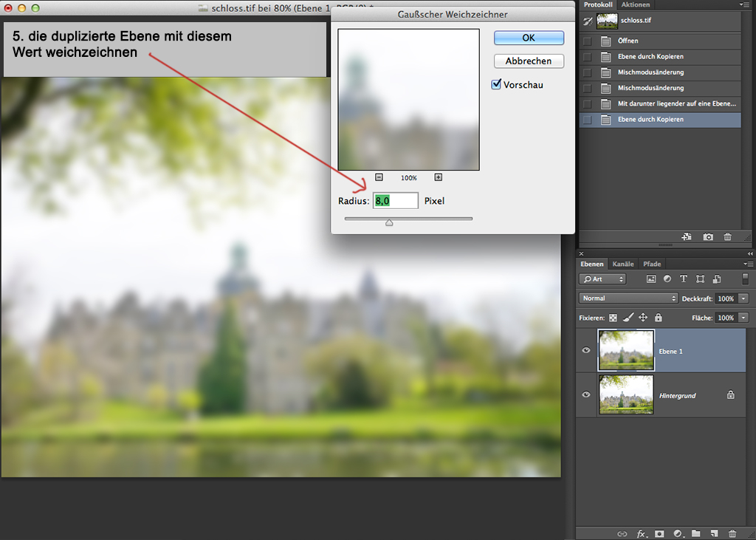The width and height of the screenshot is (756, 540).
Task: Click the Radius input field
Action: pyautogui.click(x=396, y=201)
